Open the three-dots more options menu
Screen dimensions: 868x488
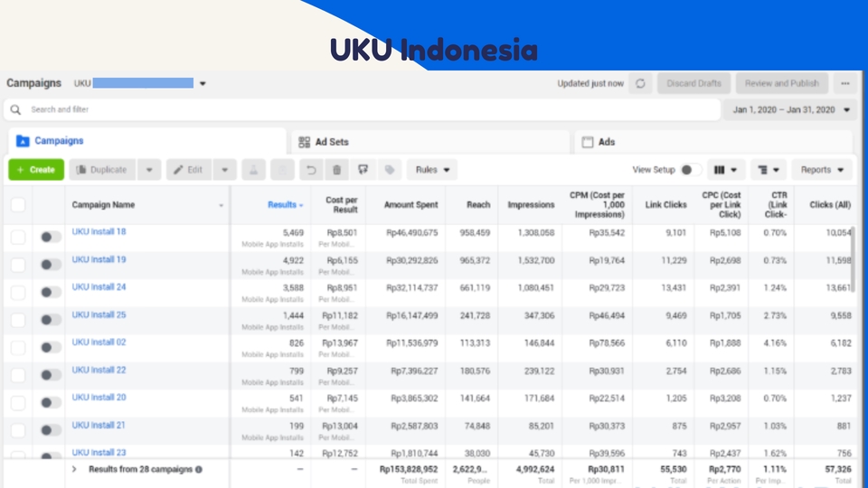click(x=844, y=83)
